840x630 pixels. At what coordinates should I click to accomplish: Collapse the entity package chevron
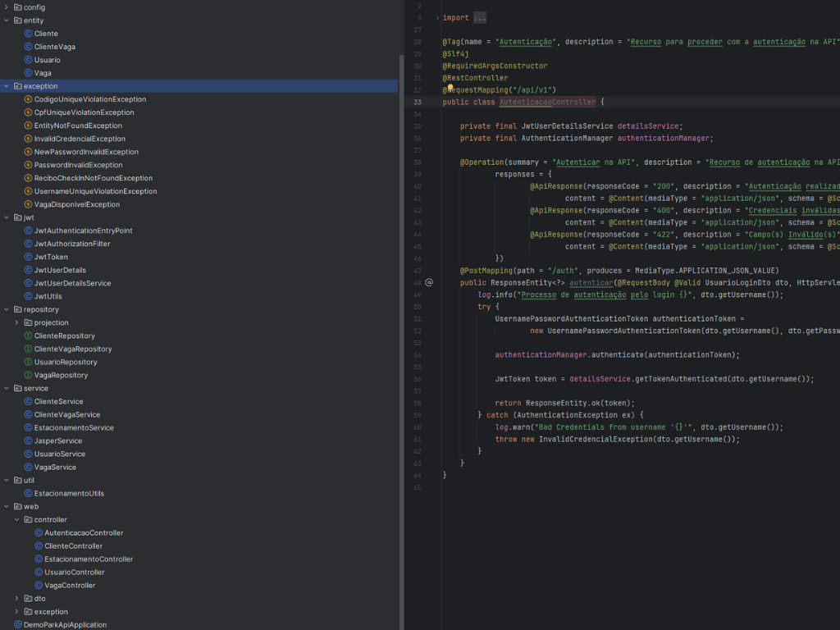(7, 21)
